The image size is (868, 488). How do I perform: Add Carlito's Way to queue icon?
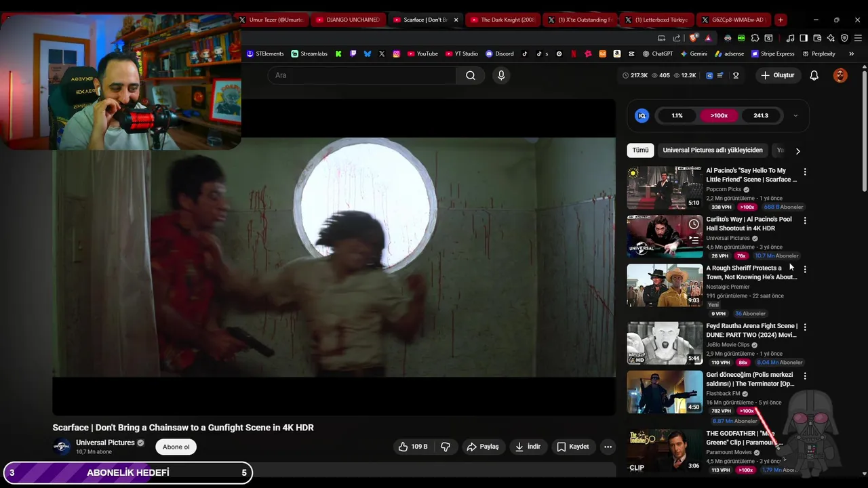[x=694, y=239]
